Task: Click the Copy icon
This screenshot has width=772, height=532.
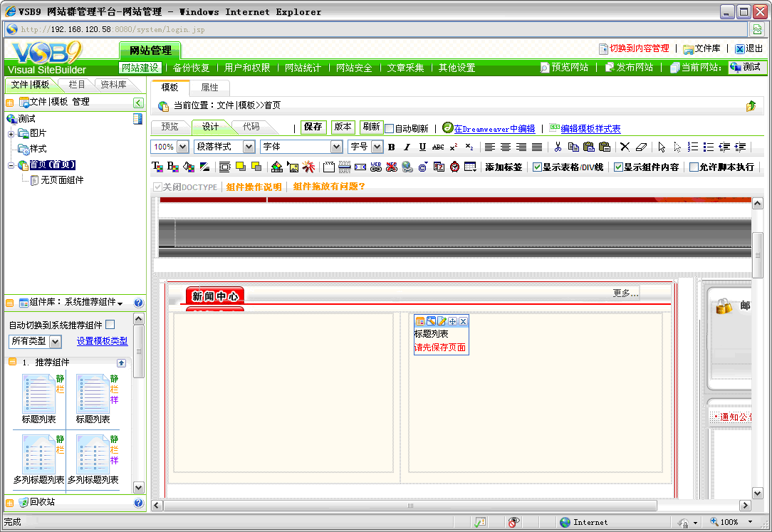Action: (573, 147)
